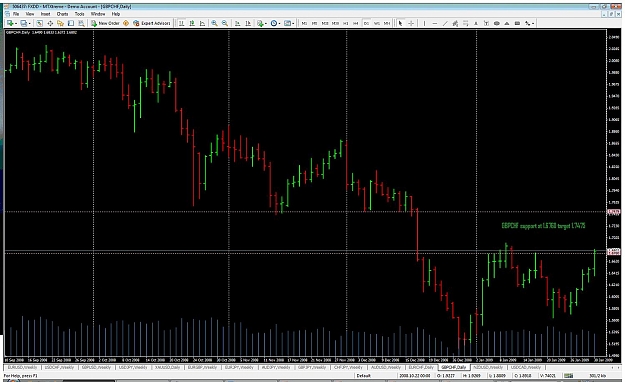Screen dimensions: 625x382
Task: Click the Indicators list icon
Action: tap(260, 23)
